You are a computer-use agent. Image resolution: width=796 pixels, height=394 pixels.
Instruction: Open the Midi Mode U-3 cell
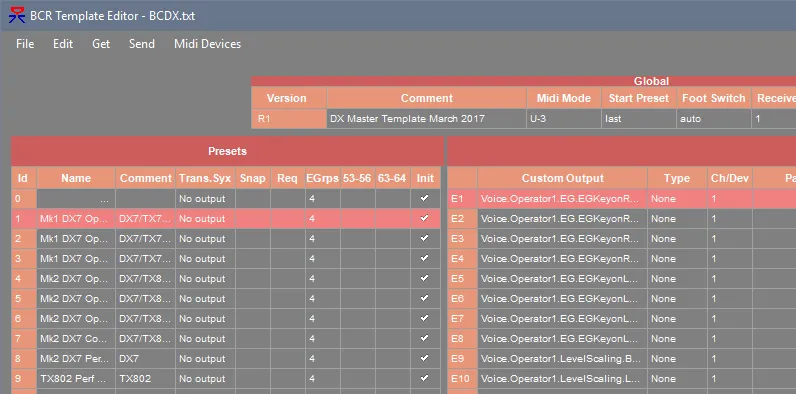pos(563,119)
